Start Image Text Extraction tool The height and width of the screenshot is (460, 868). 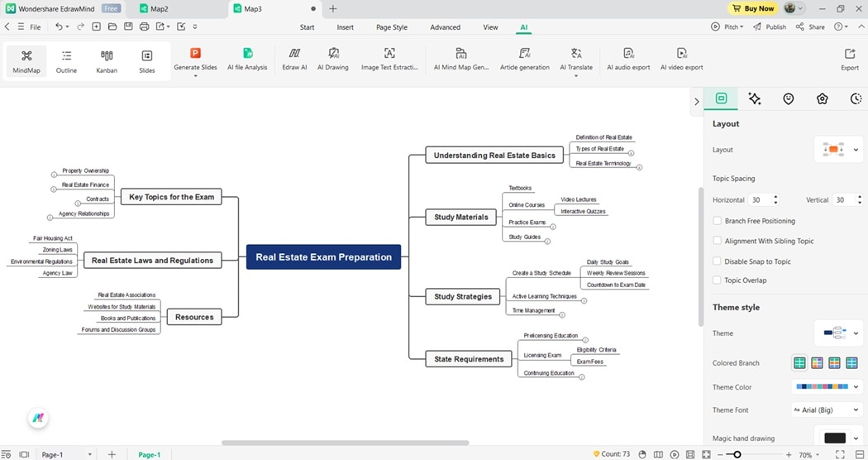(389, 60)
